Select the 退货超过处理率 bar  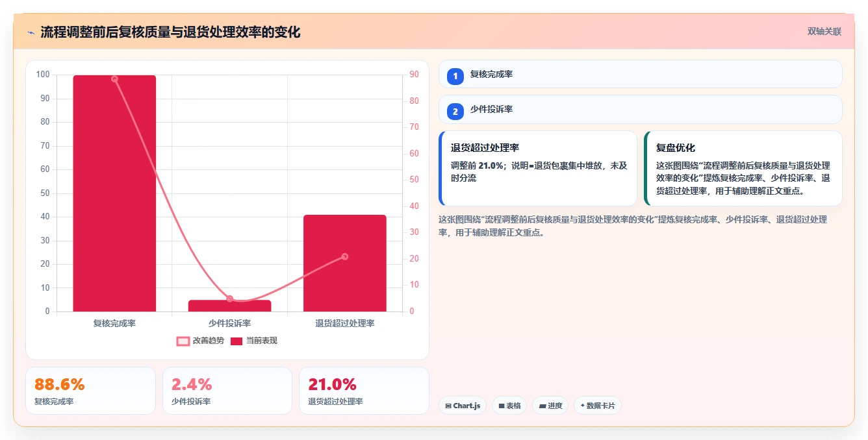coord(344,263)
